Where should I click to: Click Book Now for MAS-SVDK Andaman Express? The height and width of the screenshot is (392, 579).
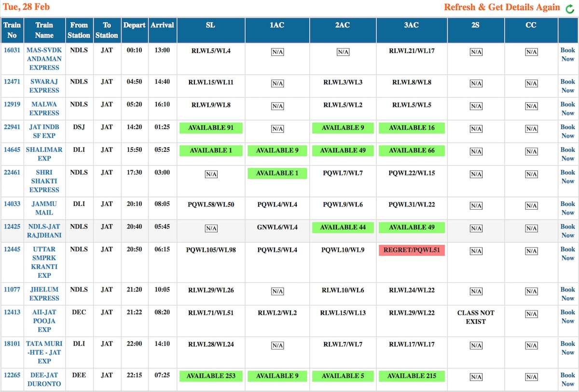567,54
